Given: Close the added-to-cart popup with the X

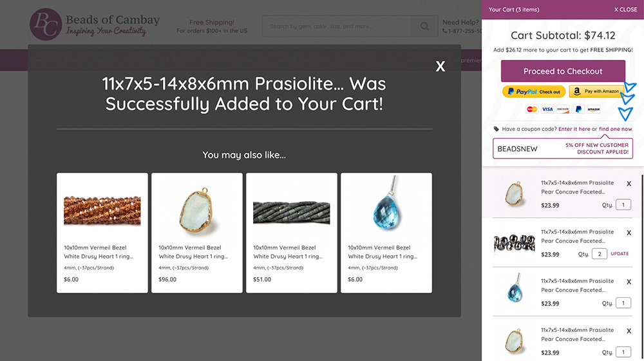Looking at the screenshot, I should coord(440,66).
